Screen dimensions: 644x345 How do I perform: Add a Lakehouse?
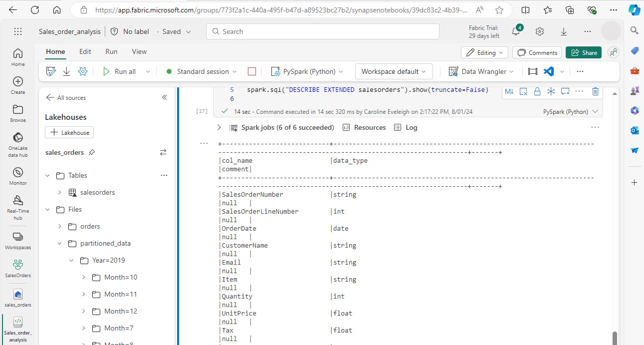click(x=69, y=132)
